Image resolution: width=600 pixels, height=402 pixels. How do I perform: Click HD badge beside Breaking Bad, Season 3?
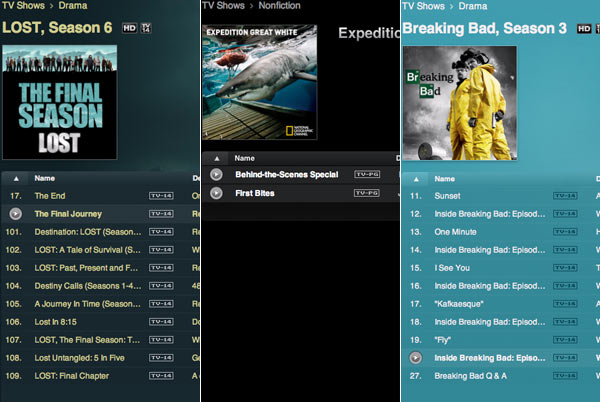584,28
